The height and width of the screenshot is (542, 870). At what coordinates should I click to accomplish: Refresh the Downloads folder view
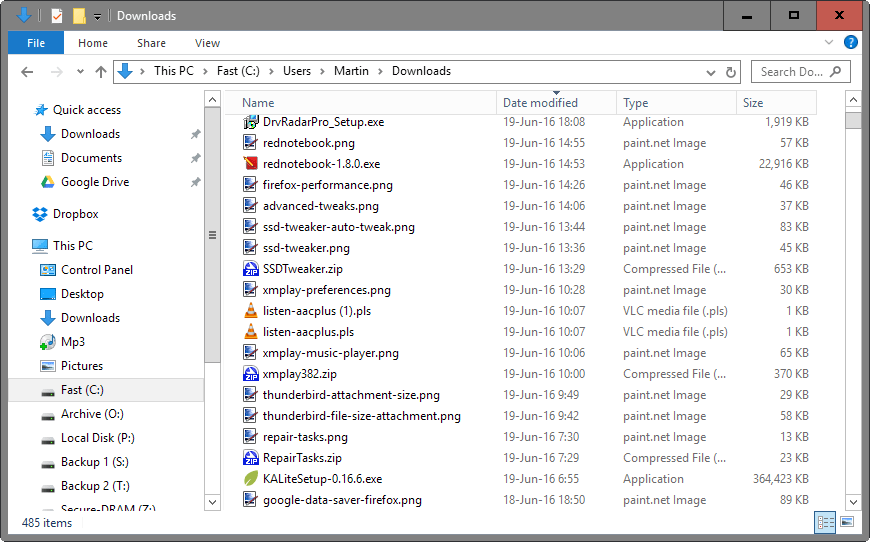[x=731, y=72]
